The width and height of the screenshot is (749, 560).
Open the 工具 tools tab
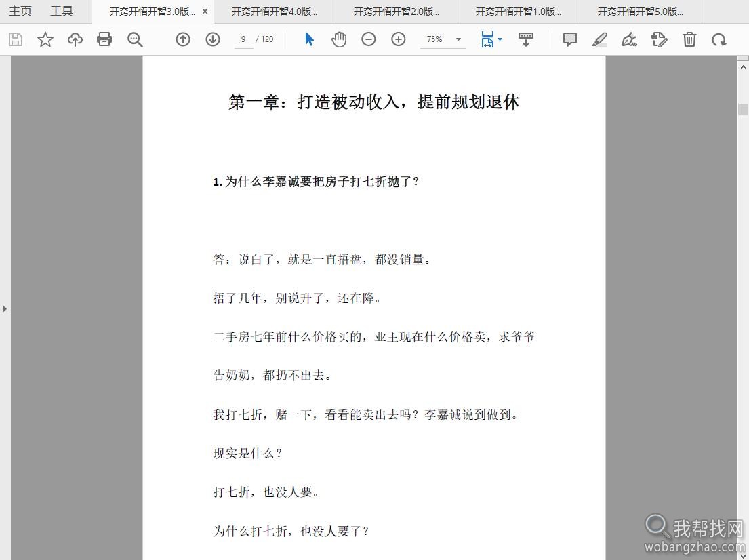[x=62, y=12]
